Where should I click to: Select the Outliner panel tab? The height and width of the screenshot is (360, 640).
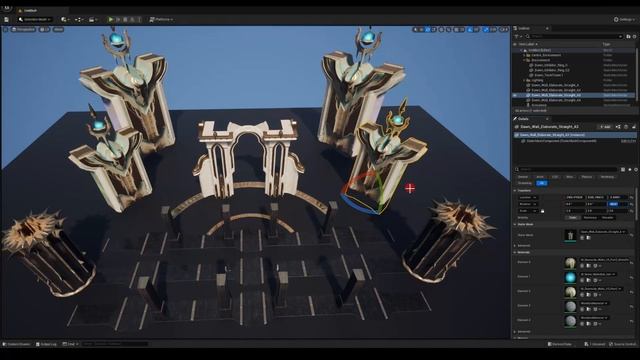click(524, 28)
